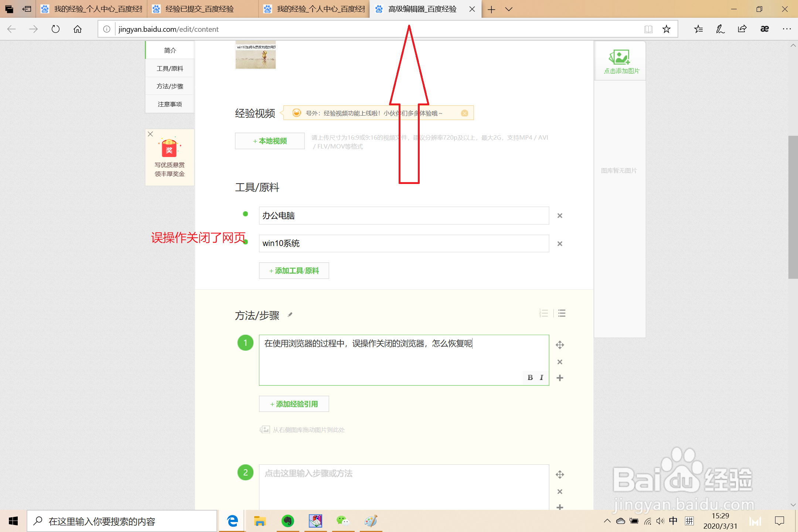
Task: Add a new step with the + icon
Action: tap(560, 378)
